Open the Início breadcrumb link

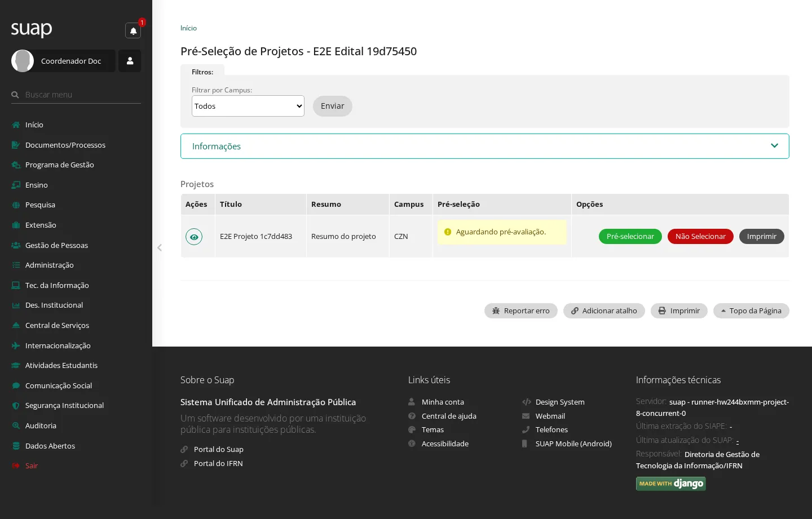(x=188, y=28)
